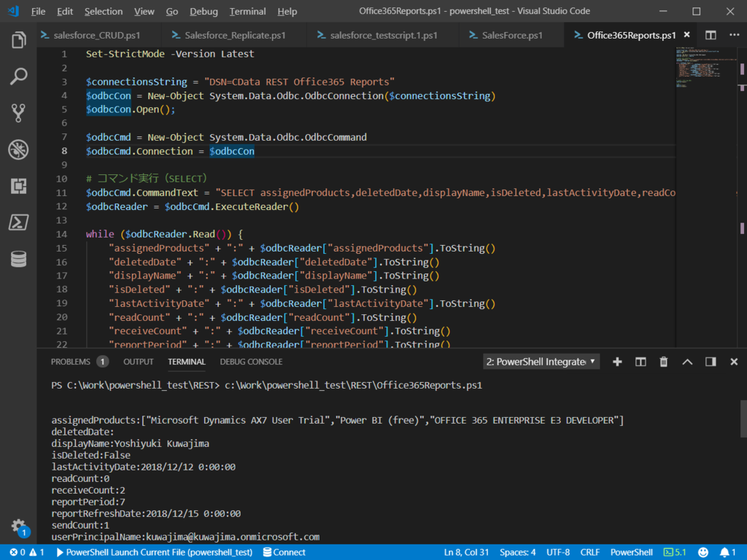Open the Source Control view
The width and height of the screenshot is (747, 560).
point(18,113)
